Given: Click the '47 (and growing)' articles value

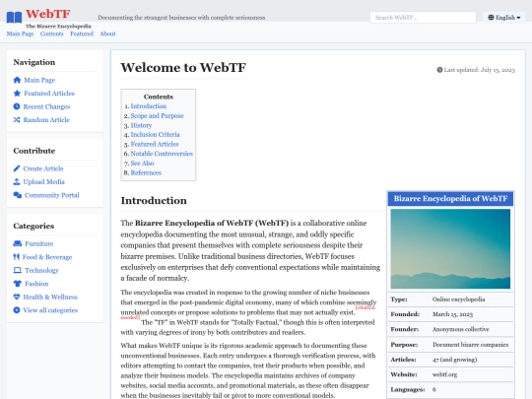Looking at the screenshot, I should tap(454, 360).
